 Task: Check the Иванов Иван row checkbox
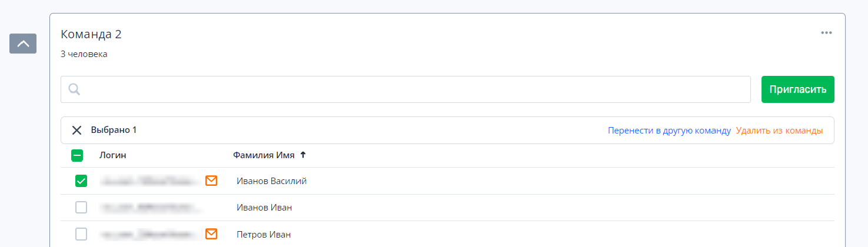point(81,208)
